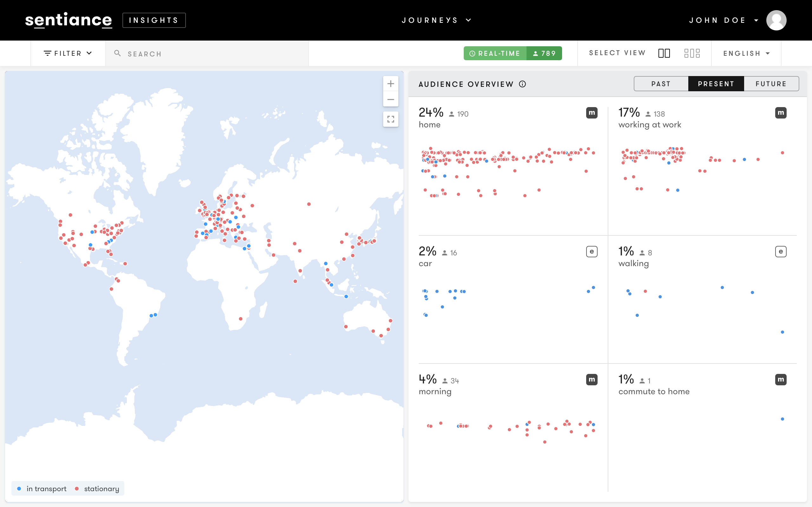Click the Insights label button
Image resolution: width=812 pixels, height=507 pixels.
pos(154,20)
